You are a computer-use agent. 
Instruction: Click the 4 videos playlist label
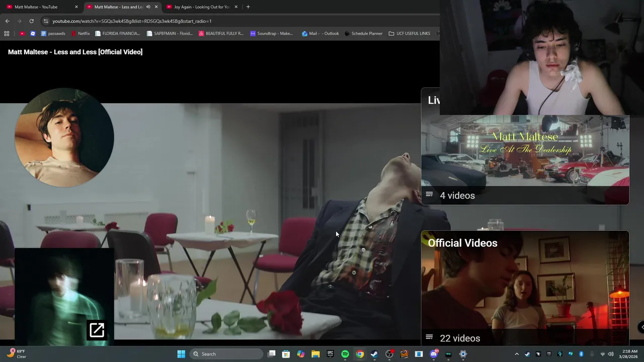[x=457, y=196]
